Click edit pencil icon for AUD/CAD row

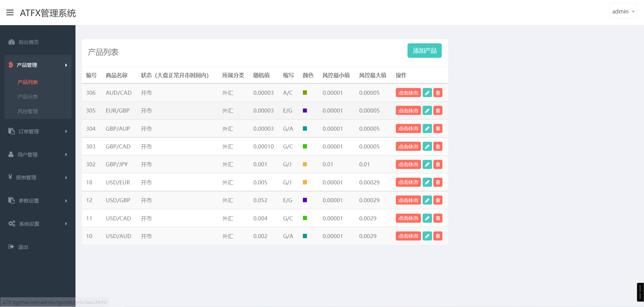427,93
